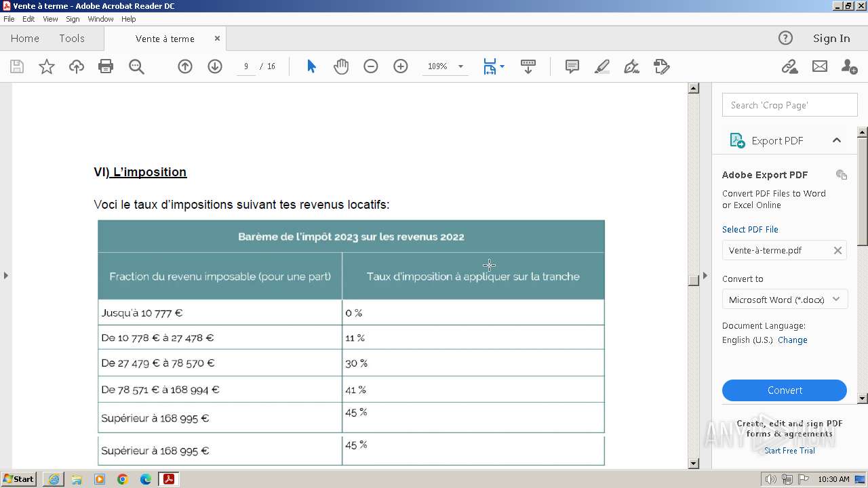
Task: Open the Sign document pen icon
Action: (x=631, y=66)
